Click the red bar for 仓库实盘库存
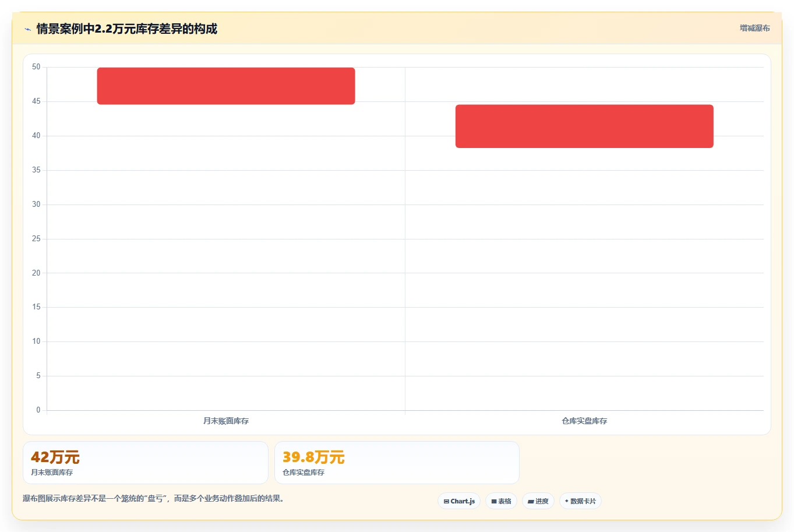Viewport: 794px width, 532px height. click(584, 126)
